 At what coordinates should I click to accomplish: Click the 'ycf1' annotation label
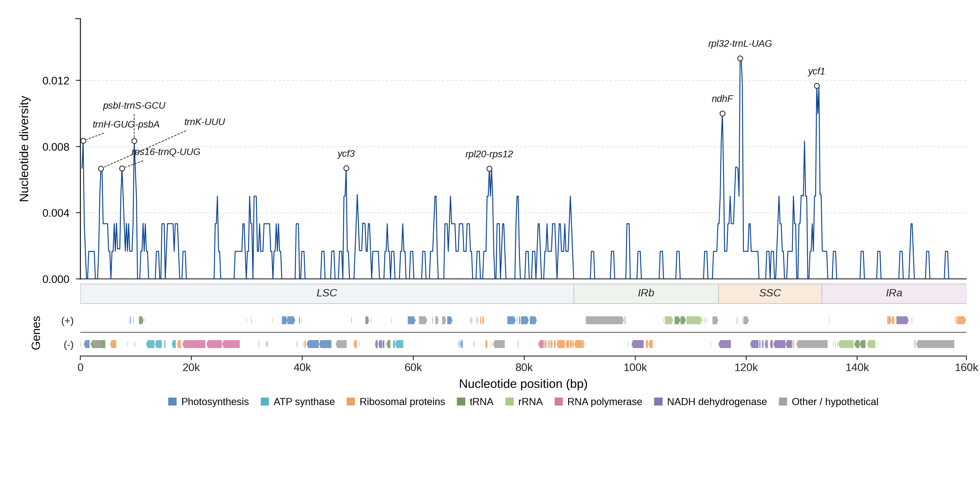click(817, 71)
